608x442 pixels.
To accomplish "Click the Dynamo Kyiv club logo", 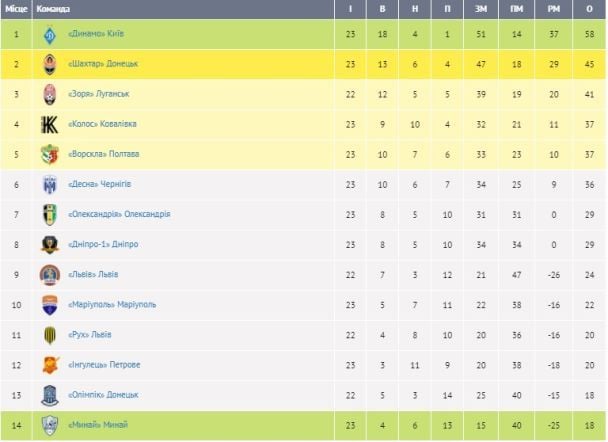I will (48, 34).
